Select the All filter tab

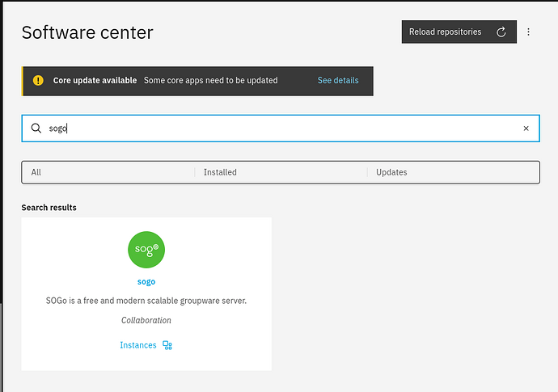pyautogui.click(x=108, y=172)
